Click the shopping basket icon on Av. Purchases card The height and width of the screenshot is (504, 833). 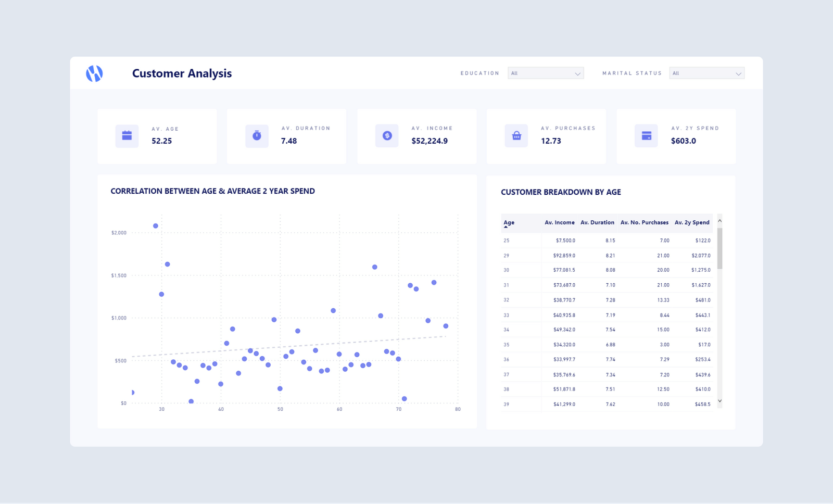516,135
